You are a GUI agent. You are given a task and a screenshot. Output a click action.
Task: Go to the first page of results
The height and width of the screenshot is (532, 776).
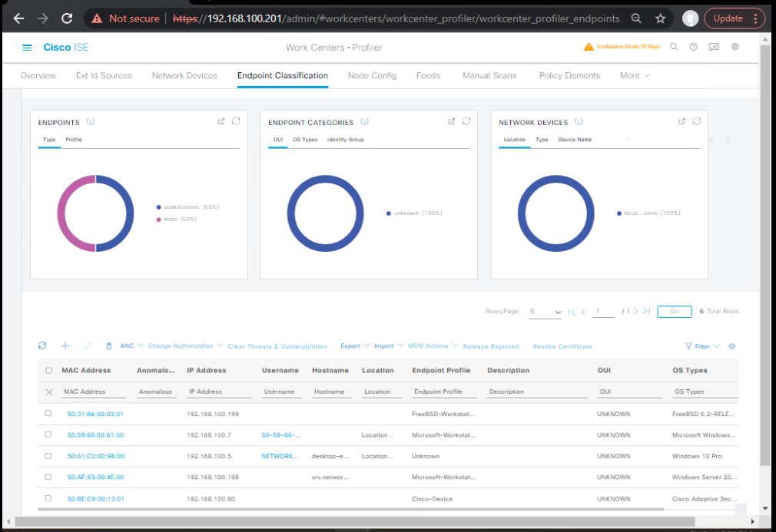coord(572,312)
